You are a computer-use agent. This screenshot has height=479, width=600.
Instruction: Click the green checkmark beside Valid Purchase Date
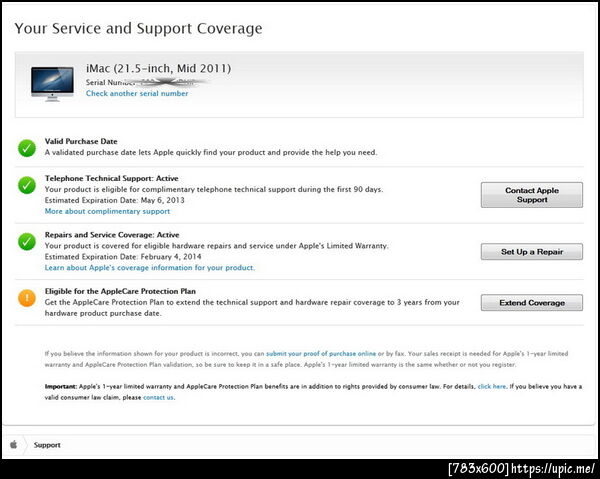(27, 148)
